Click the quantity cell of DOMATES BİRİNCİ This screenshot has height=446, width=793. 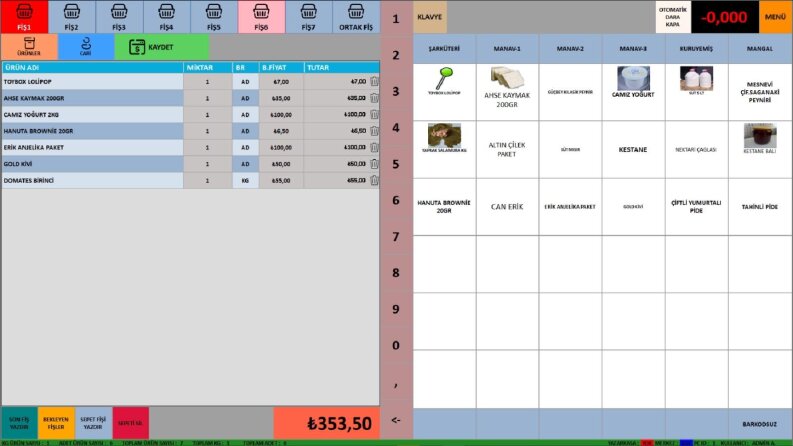[207, 181]
